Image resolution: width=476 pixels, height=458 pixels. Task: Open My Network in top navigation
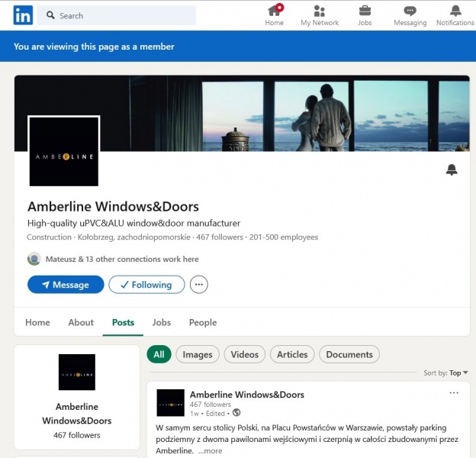320,15
